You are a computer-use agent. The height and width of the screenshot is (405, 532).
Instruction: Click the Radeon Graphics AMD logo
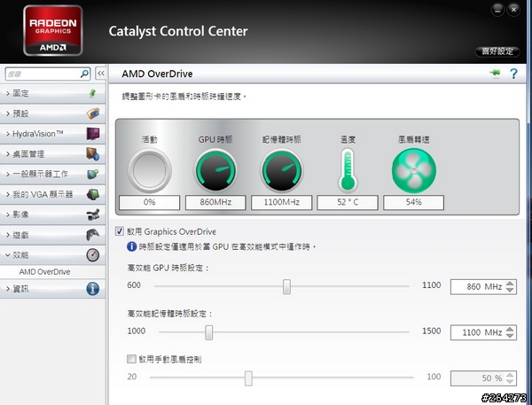tap(53, 30)
